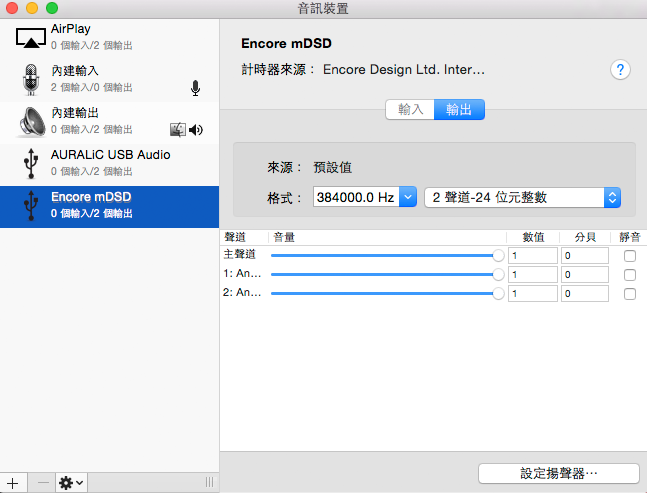Click the minus remove device button
Screen dimensions: 647x493
pyautogui.click(x=42, y=483)
